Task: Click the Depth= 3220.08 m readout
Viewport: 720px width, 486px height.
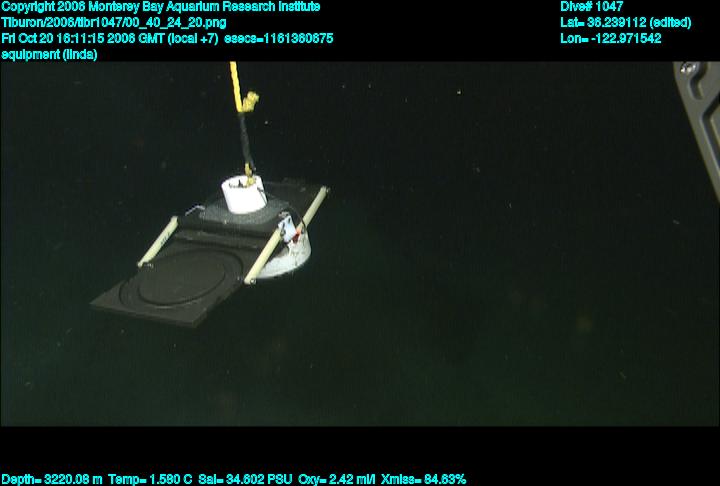Action: (x=52, y=480)
